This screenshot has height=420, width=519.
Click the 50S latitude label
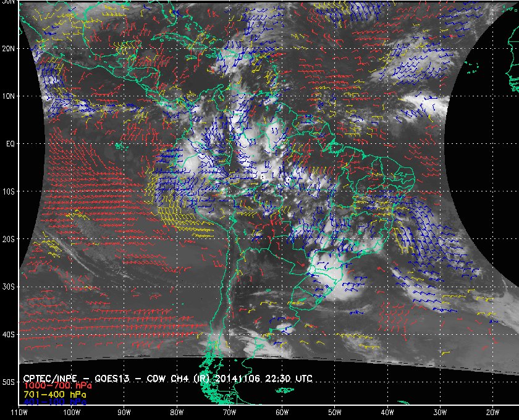click(9, 382)
